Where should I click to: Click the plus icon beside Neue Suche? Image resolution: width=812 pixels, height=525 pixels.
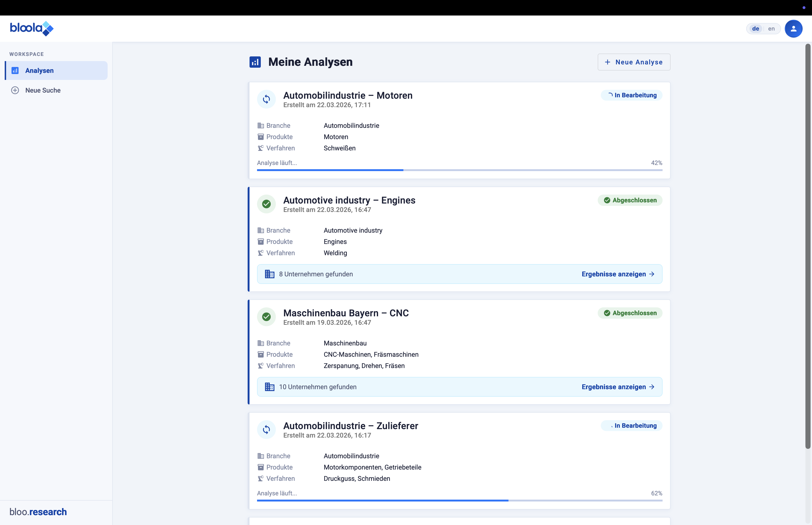tap(15, 90)
